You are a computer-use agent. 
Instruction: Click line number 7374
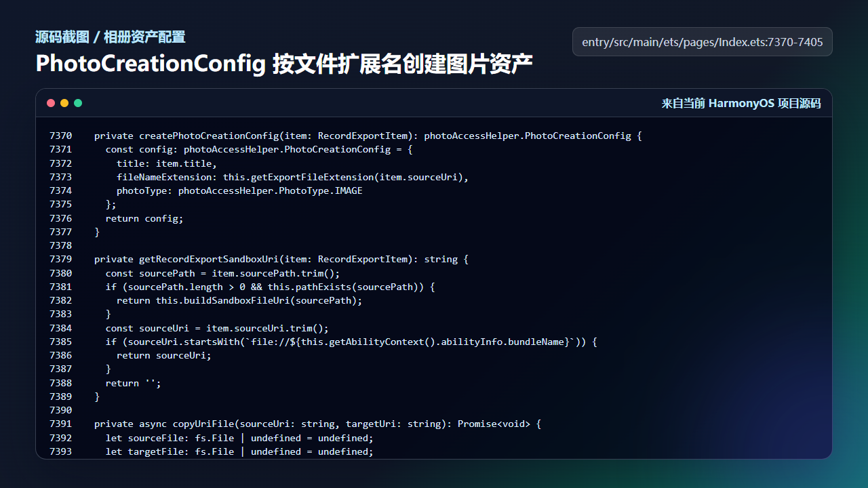pyautogui.click(x=60, y=190)
